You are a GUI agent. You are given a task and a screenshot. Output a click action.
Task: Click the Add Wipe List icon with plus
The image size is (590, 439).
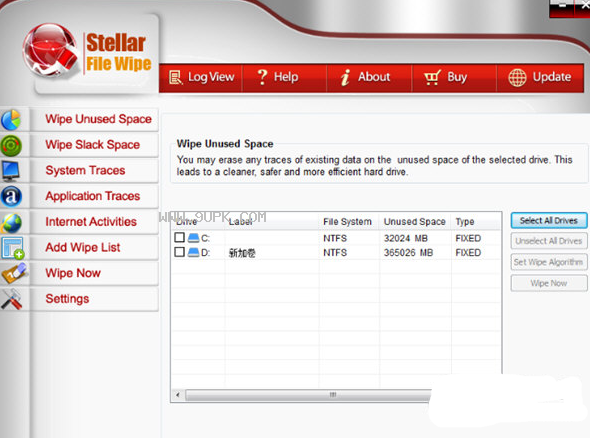tap(12, 248)
